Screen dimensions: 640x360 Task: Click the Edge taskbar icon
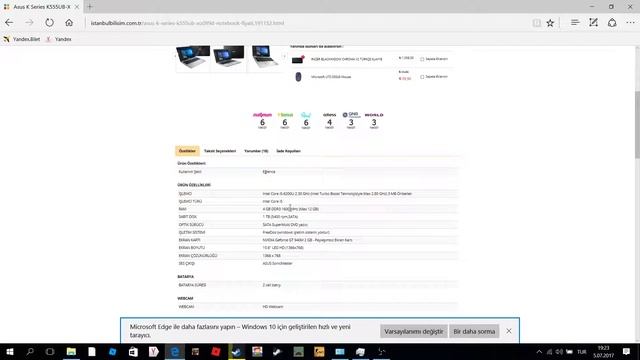click(x=175, y=352)
